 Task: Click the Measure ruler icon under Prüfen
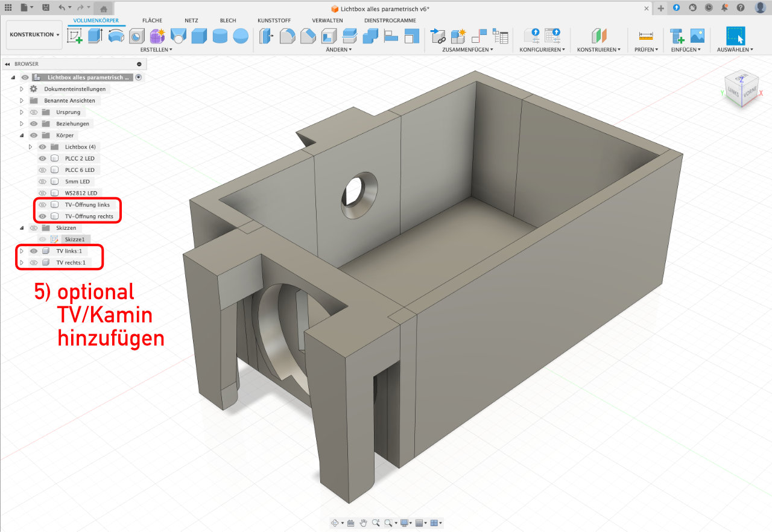[645, 36]
